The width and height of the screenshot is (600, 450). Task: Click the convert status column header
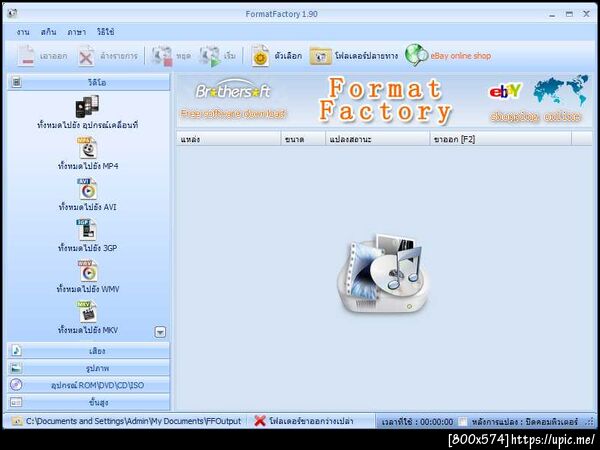(x=378, y=139)
